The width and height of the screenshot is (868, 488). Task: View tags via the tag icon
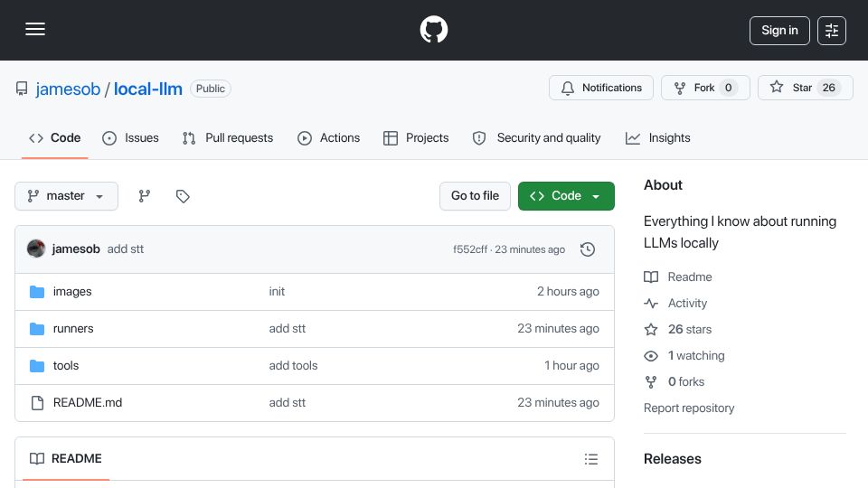[x=183, y=196]
